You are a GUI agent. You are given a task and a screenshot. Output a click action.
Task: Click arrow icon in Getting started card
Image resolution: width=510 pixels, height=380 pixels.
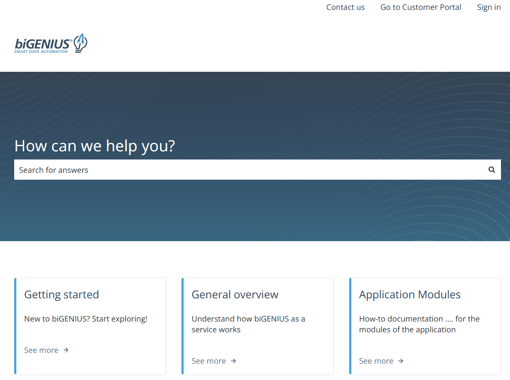(66, 350)
